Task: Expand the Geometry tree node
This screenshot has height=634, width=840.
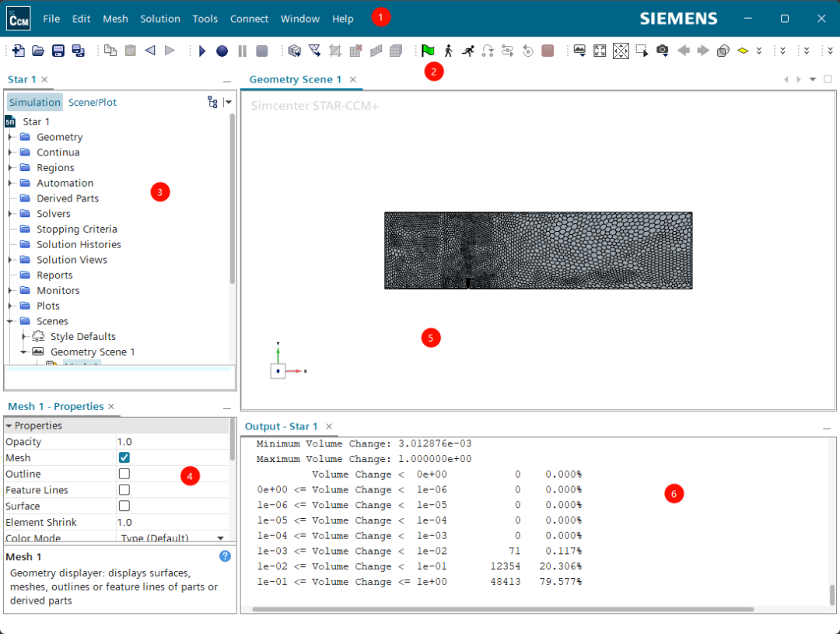Action: 11,137
